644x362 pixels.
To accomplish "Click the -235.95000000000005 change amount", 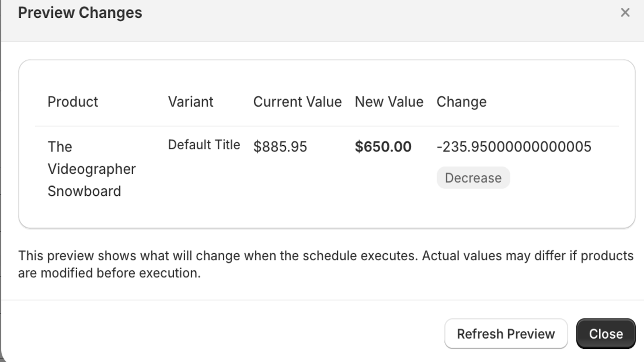I will [514, 147].
